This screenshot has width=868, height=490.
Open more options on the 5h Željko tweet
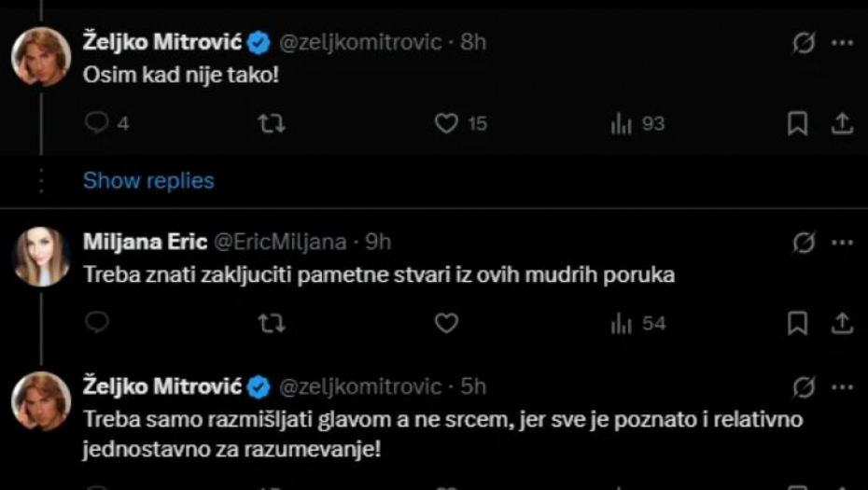pyautogui.click(x=842, y=385)
